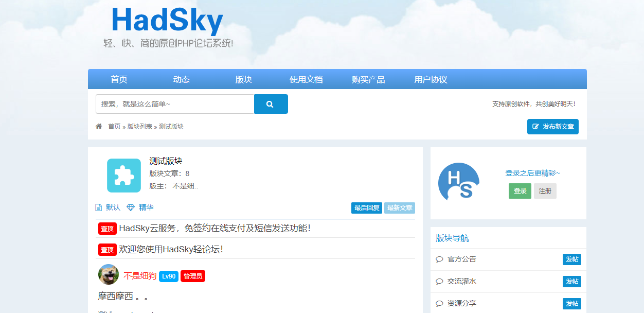Image resolution: width=644 pixels, height=313 pixels.
Task: Click the green 登录 button
Action: click(x=520, y=191)
